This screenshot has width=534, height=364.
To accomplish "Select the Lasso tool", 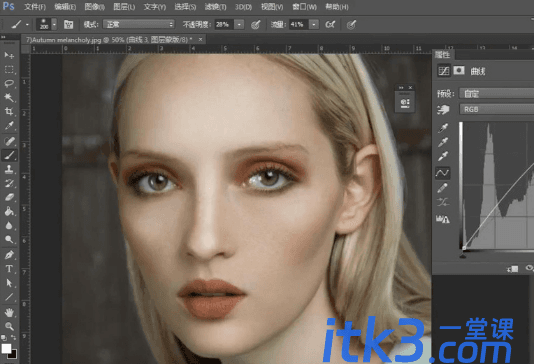I will pos(9,83).
